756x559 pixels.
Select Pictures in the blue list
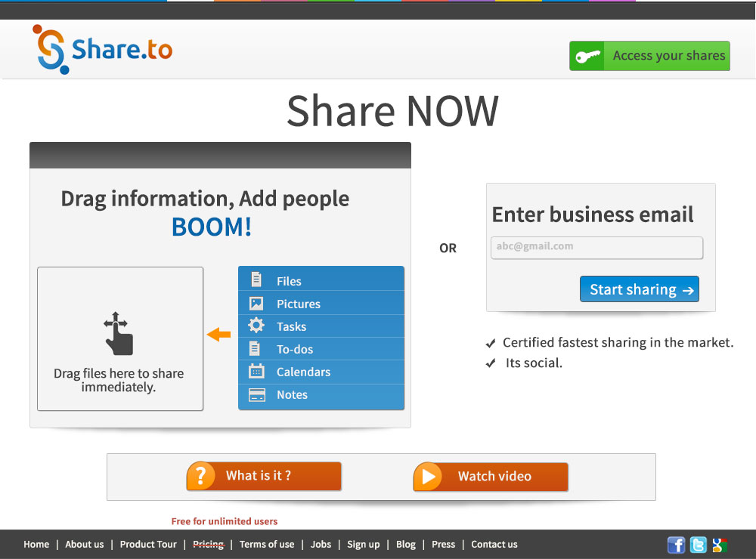(x=321, y=304)
